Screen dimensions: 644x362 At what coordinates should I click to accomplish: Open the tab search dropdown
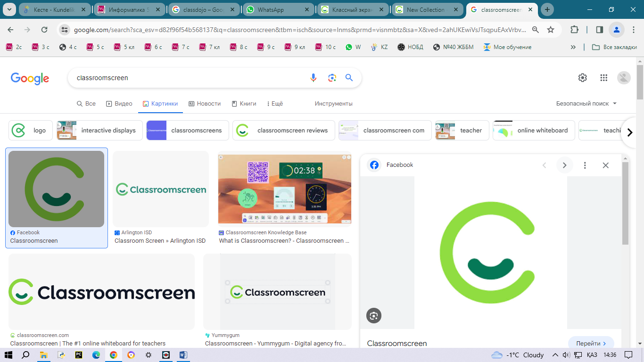tap(10, 9)
